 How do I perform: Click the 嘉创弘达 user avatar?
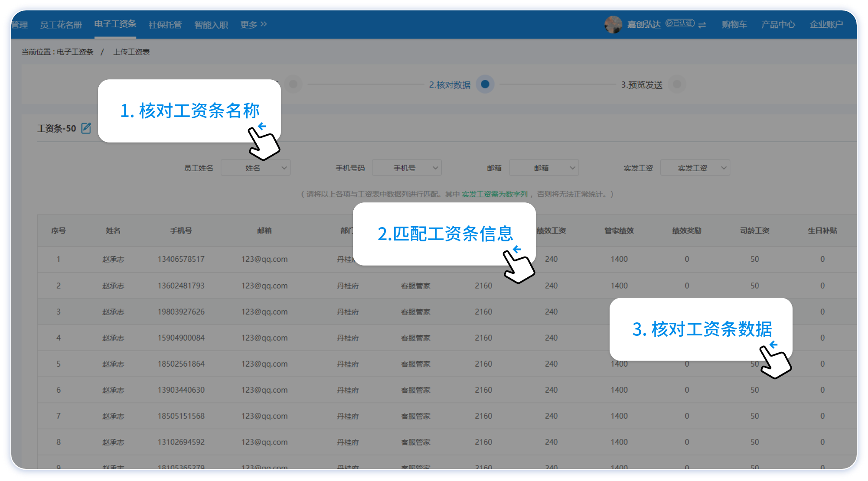point(613,25)
